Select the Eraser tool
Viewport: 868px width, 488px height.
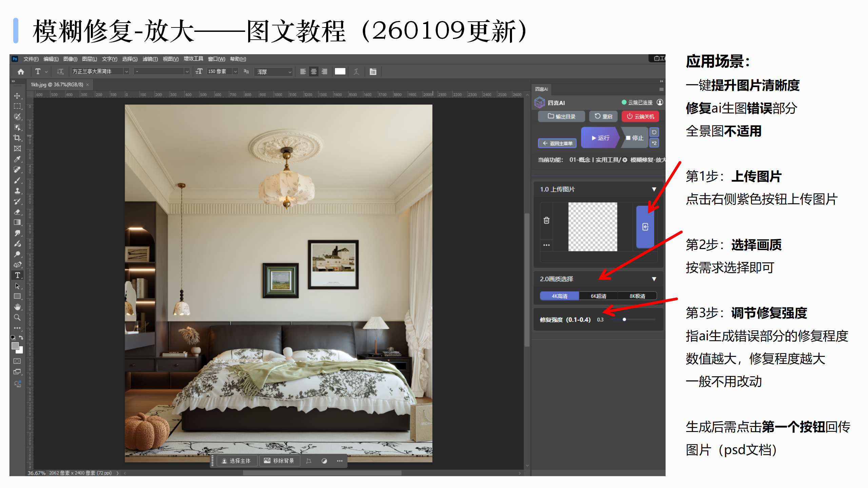(x=17, y=212)
